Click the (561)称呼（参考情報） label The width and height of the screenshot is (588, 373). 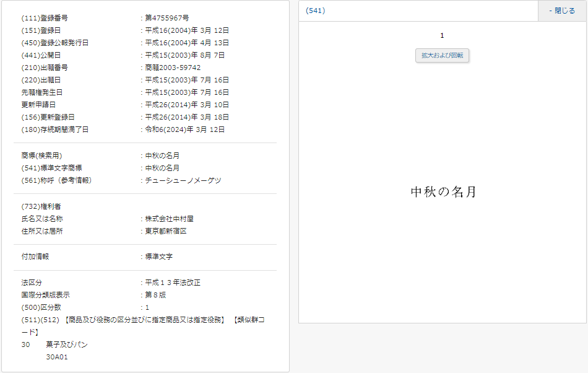click(x=56, y=180)
